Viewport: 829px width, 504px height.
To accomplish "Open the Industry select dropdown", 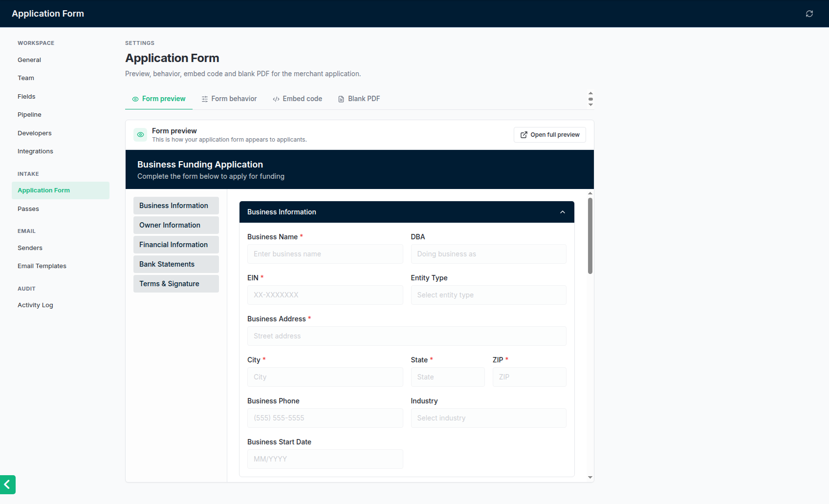I will [488, 418].
